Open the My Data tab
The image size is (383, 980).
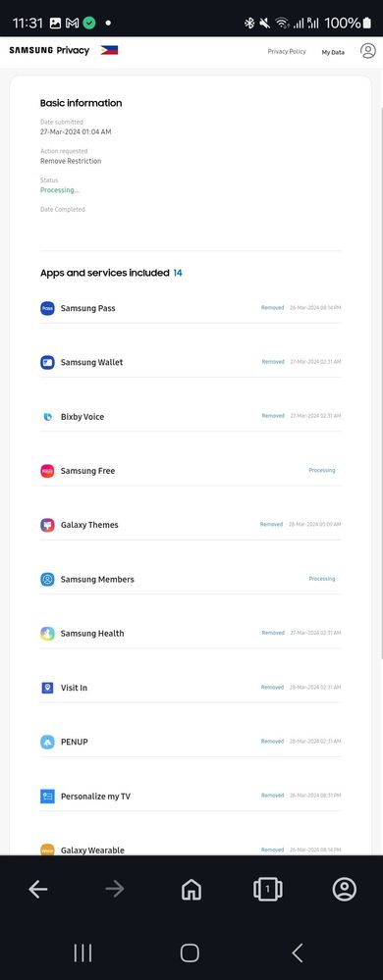pyautogui.click(x=333, y=53)
